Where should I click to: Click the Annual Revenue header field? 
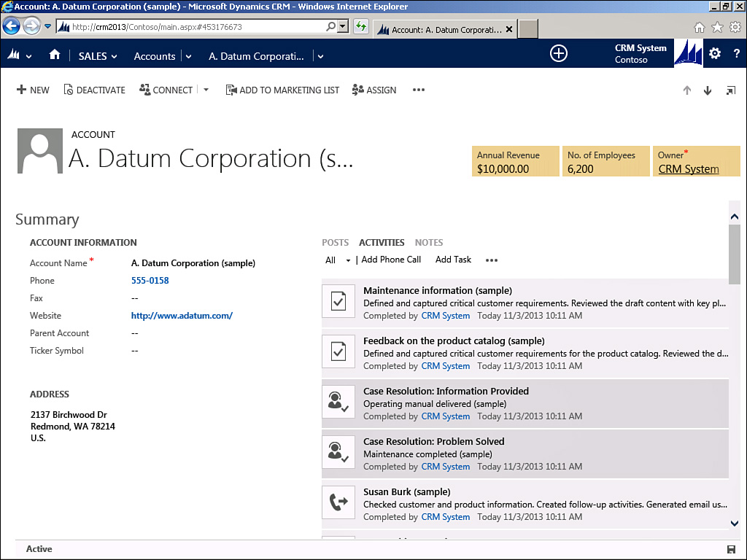516,161
